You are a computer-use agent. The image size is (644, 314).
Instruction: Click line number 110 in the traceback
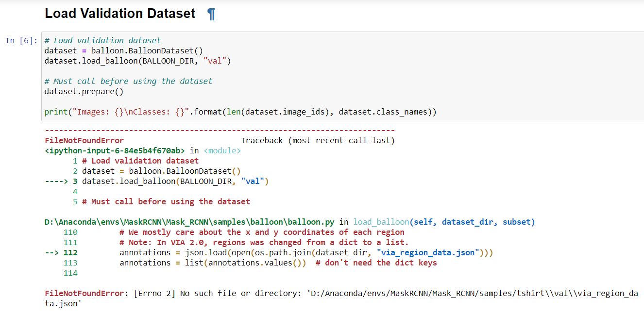click(x=71, y=232)
